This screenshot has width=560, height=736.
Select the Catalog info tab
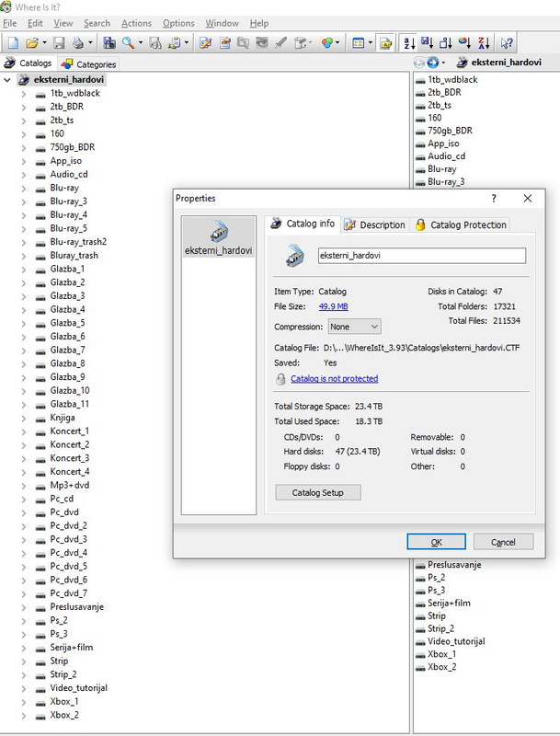coord(303,224)
